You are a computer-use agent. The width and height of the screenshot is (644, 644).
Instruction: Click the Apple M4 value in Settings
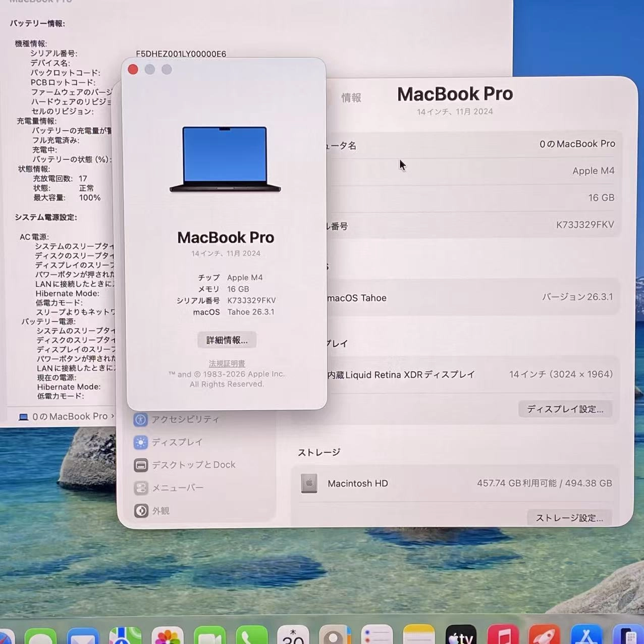pyautogui.click(x=594, y=171)
